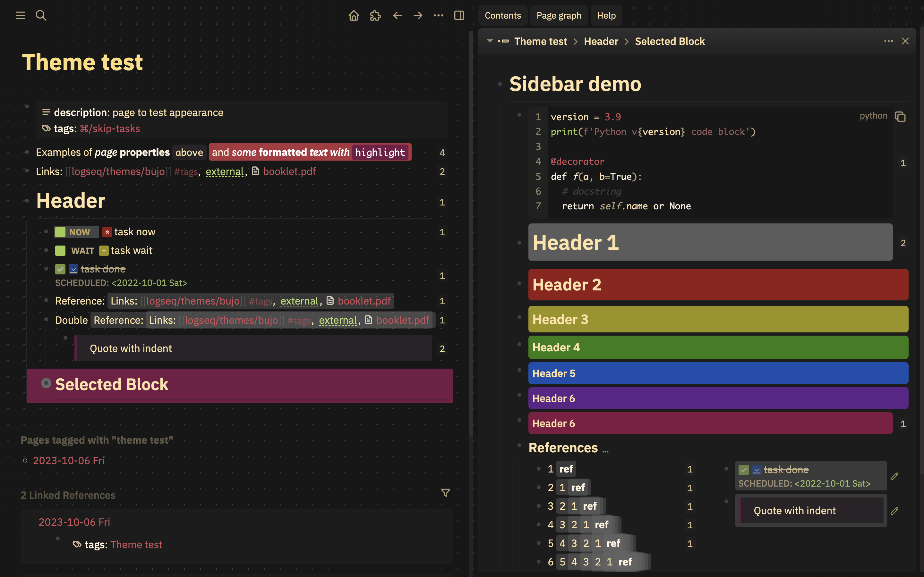Switch to the Page graph tab
This screenshot has height=577, width=924.
point(559,15)
